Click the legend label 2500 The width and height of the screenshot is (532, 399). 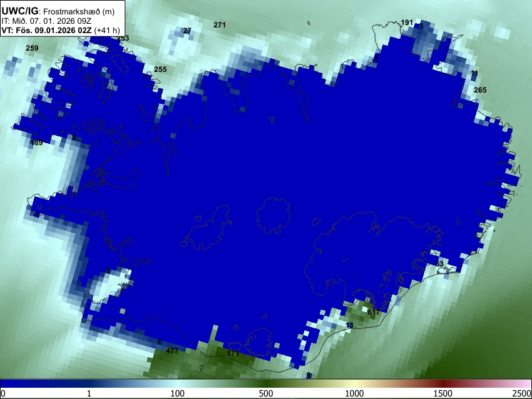point(522,393)
